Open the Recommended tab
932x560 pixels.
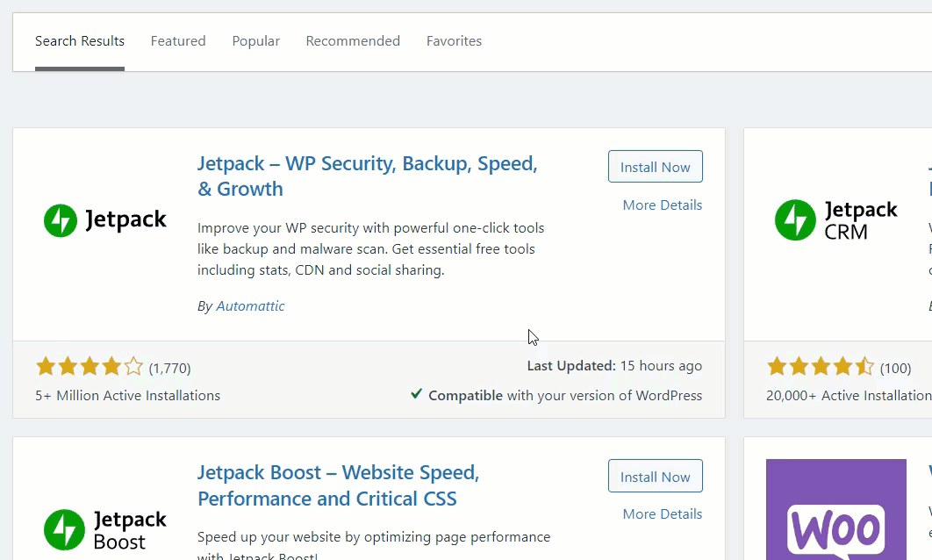click(353, 41)
